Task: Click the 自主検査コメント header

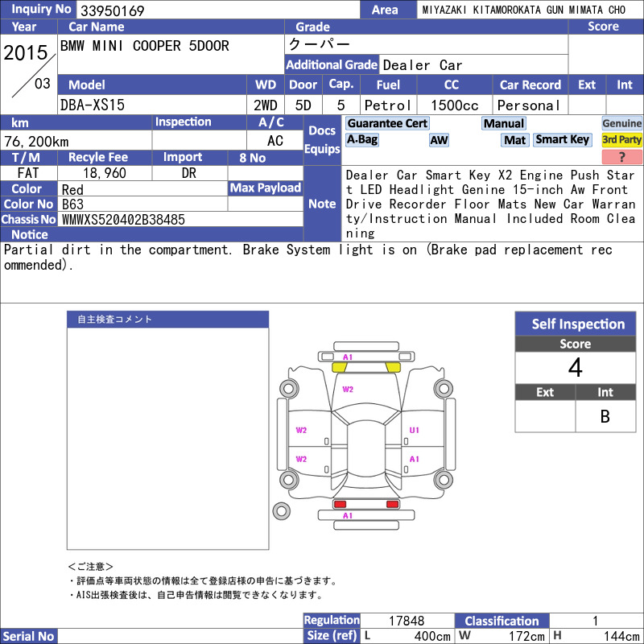Action: 167,319
